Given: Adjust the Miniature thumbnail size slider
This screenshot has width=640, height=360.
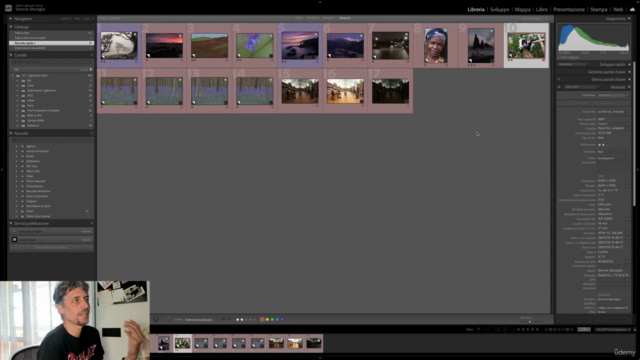Looking at the screenshot, I should point(530,322).
